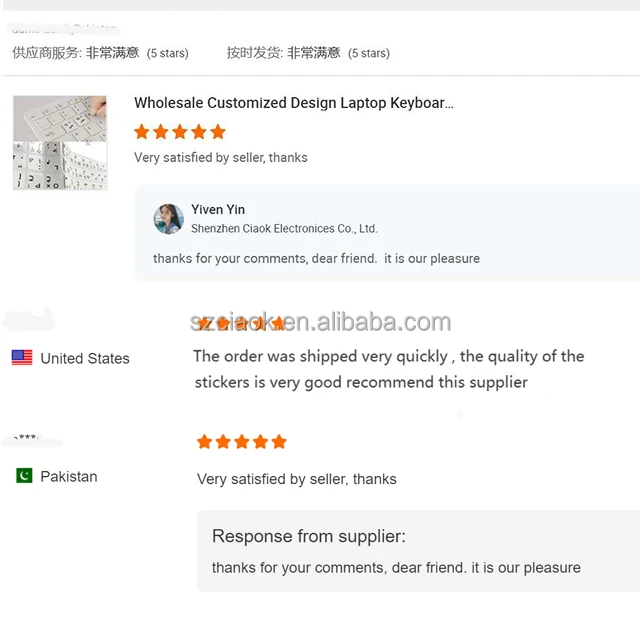Click Yiven Yin's 'thanks for your comments' reply
Screen dimensions: 640x640
point(316,258)
